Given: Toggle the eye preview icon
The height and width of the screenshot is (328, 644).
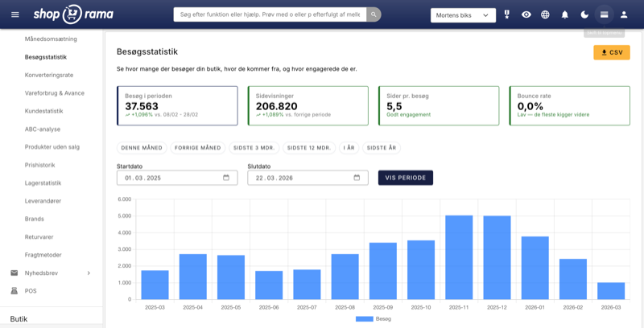Looking at the screenshot, I should [x=526, y=14].
